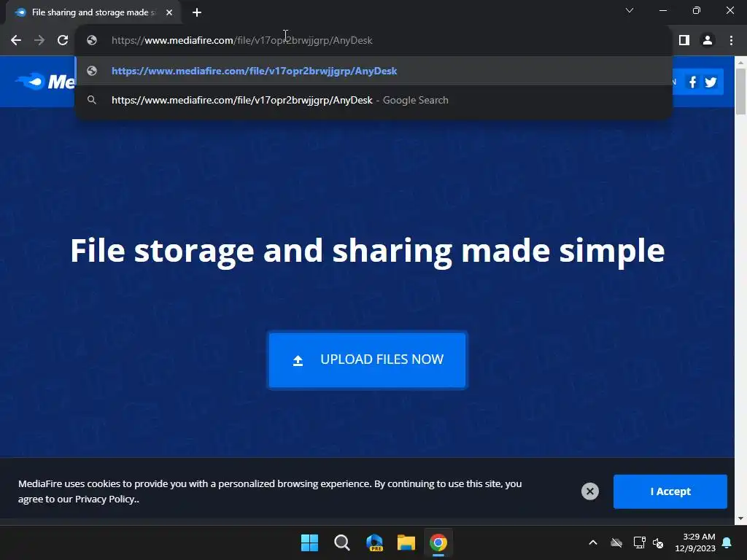Image resolution: width=747 pixels, height=560 pixels.
Task: Go back with the browser back arrow
Action: [x=16, y=41]
